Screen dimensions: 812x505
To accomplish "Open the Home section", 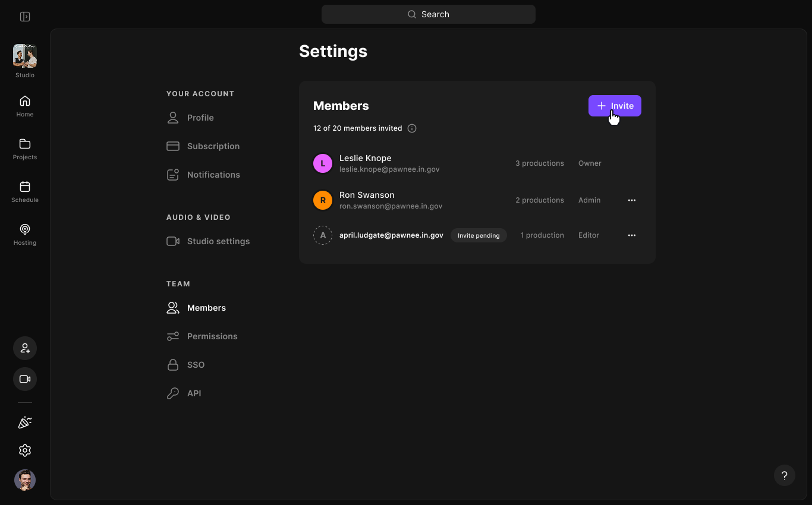I will coord(25,106).
